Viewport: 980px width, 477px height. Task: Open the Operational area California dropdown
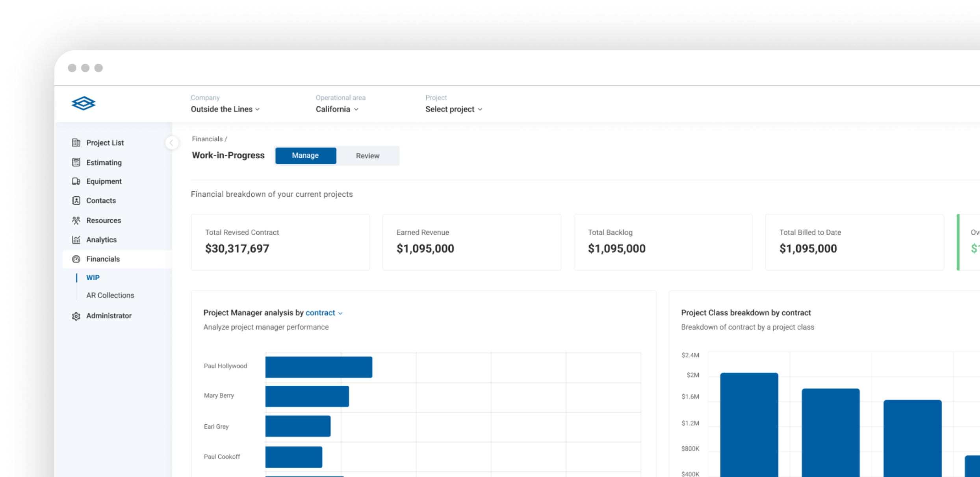coord(337,109)
